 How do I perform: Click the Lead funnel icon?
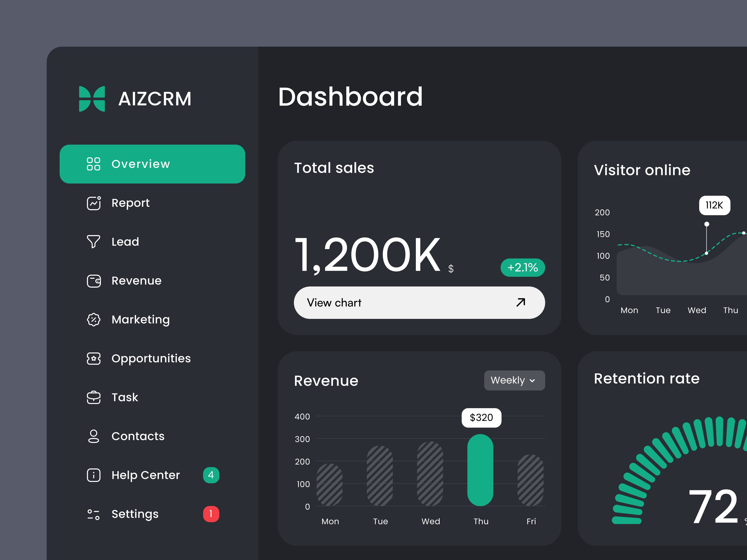[x=94, y=242]
